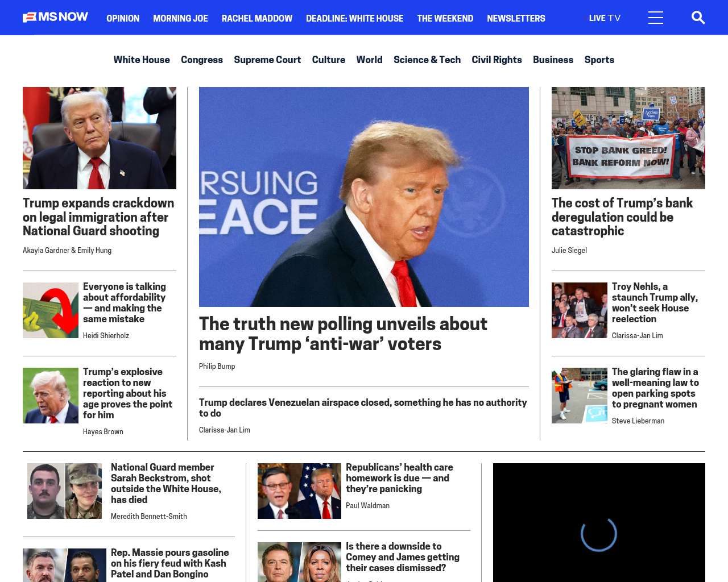The image size is (728, 582).
Task: Click the MS NOW logo
Action: click(55, 18)
